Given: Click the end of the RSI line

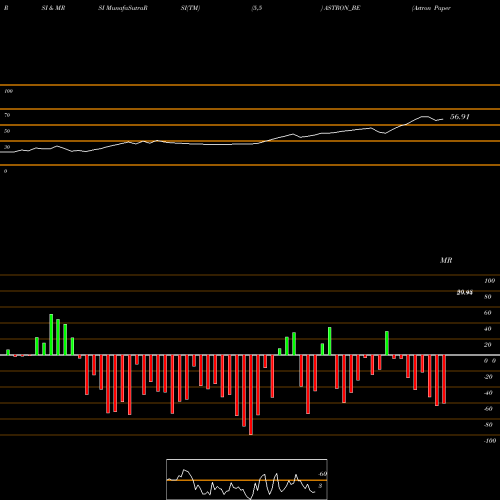Looking at the screenshot, I should coord(443,119).
